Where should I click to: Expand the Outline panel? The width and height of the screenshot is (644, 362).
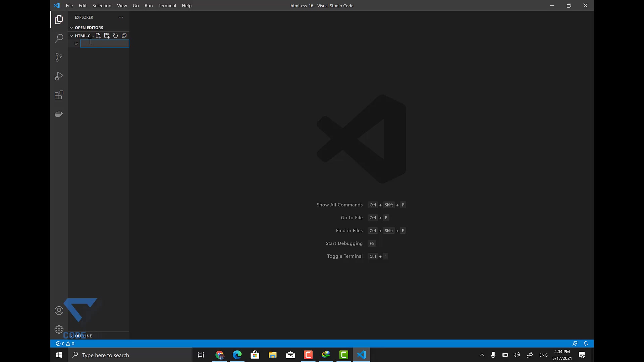(x=83, y=336)
